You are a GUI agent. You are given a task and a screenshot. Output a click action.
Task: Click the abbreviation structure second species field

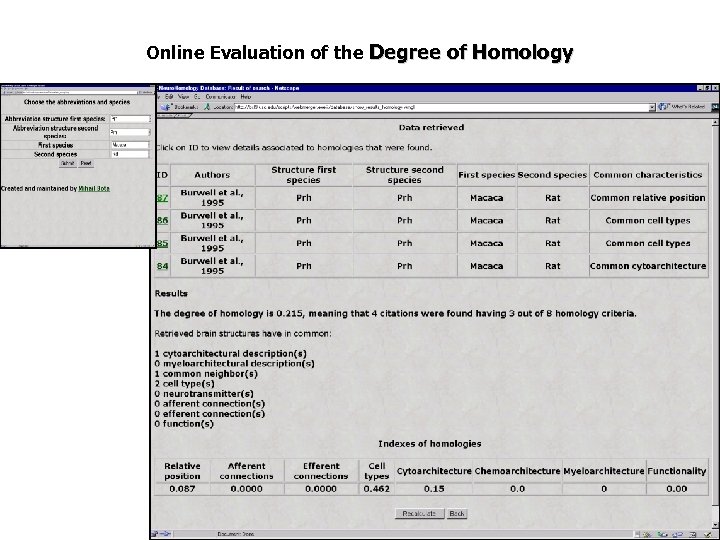pos(130,132)
